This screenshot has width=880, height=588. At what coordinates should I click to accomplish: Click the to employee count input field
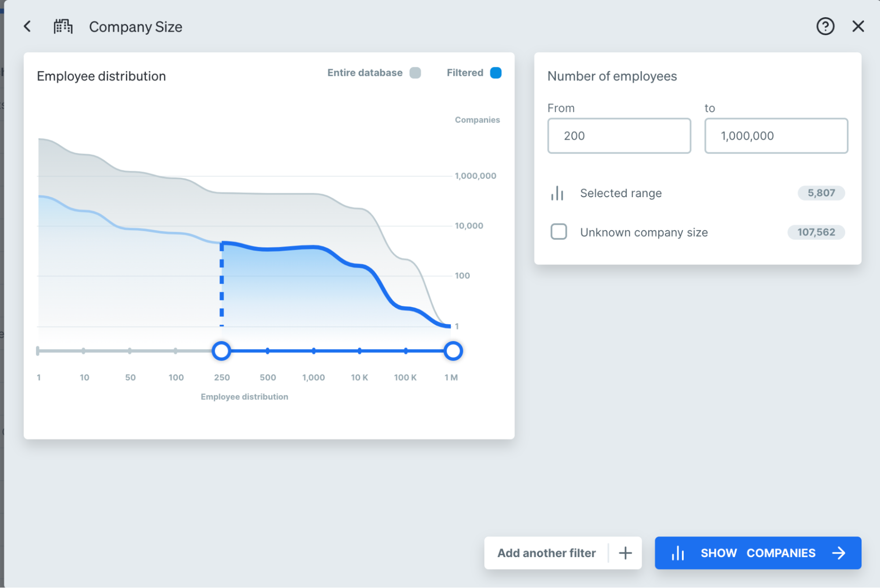pyautogui.click(x=776, y=136)
